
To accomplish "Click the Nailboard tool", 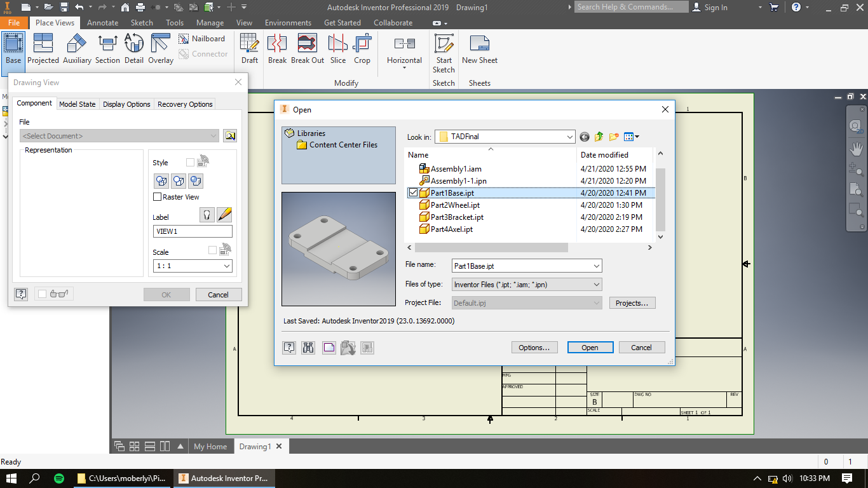I will 201,39.
